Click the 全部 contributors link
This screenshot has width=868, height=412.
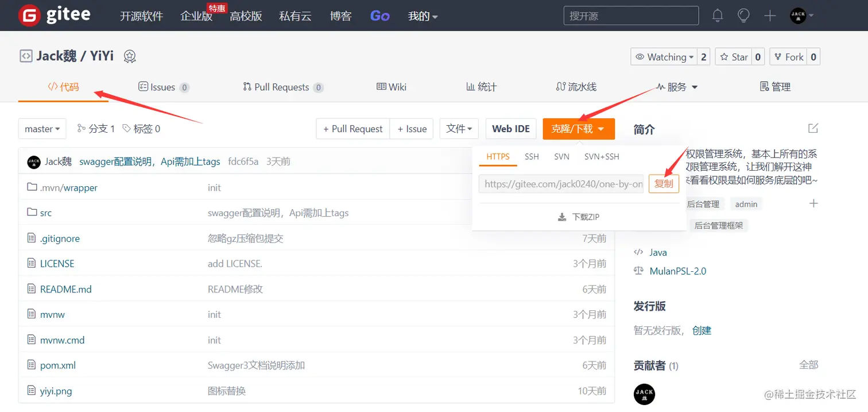[x=808, y=365]
